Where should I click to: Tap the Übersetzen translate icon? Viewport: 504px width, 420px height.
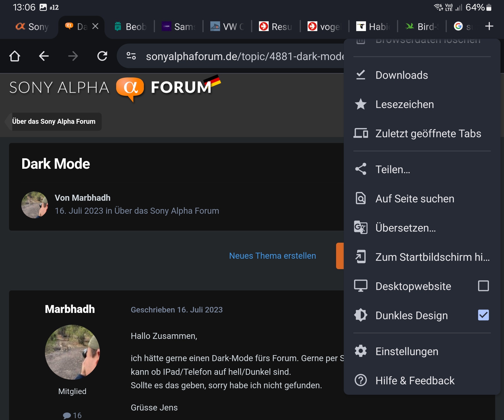(361, 228)
